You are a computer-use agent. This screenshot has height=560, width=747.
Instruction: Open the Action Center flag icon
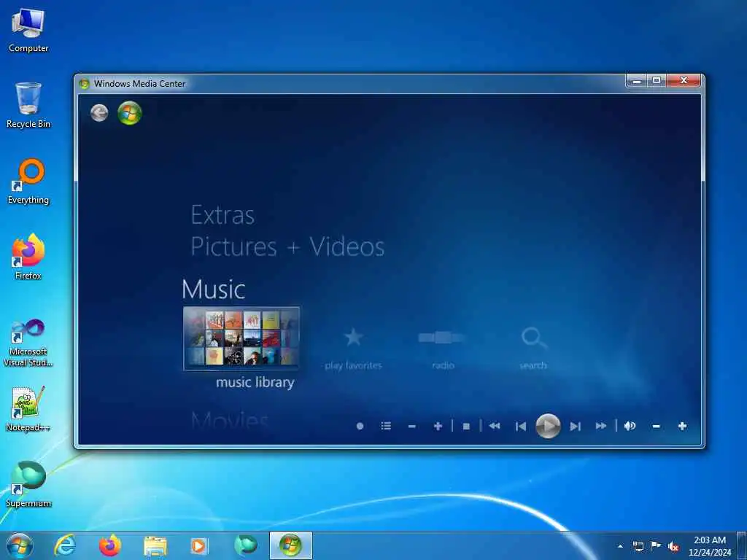pos(656,546)
